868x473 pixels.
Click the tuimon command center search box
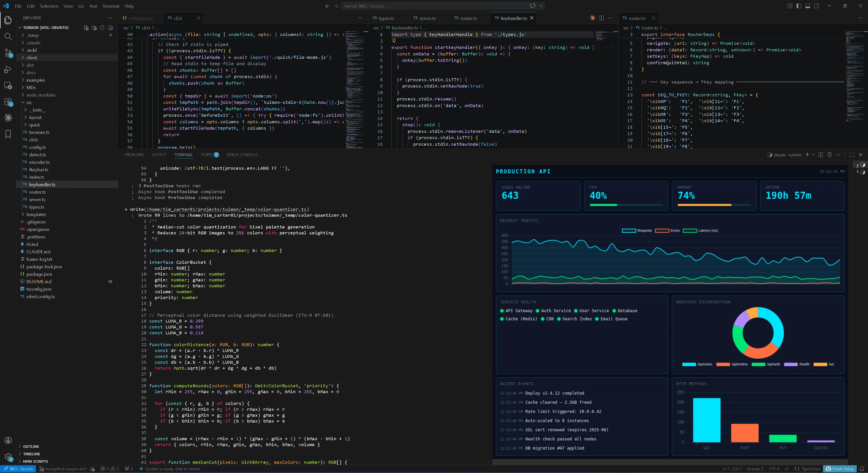[435, 6]
